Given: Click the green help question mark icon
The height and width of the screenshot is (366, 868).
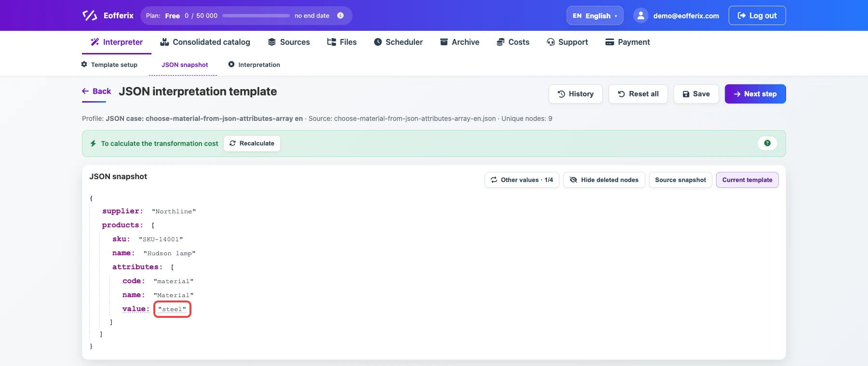Looking at the screenshot, I should click(x=767, y=143).
